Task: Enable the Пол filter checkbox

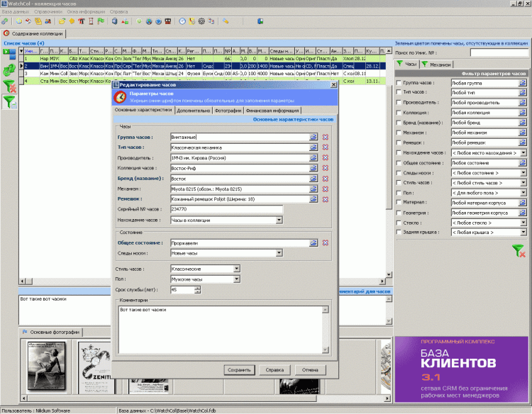Action: click(399, 193)
